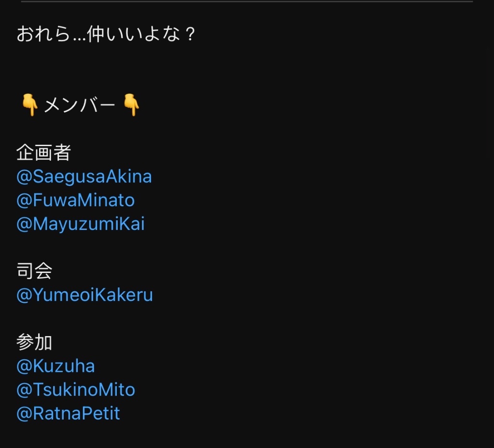Click the 司会 heading text

tap(34, 271)
